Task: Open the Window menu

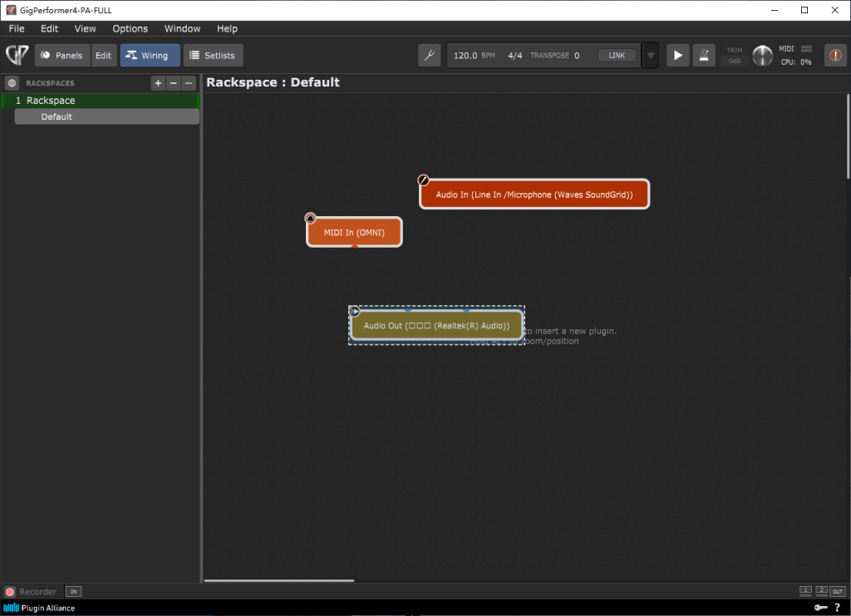Action: [x=182, y=29]
